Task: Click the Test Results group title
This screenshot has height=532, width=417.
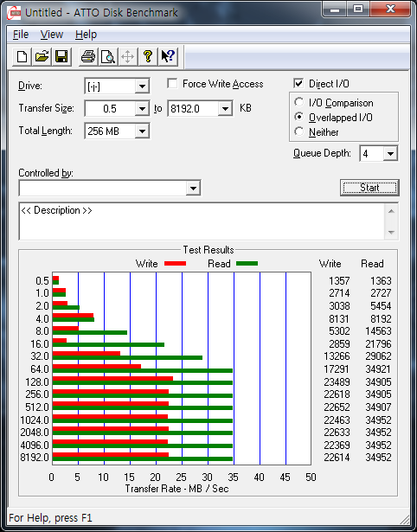Action: [x=208, y=250]
